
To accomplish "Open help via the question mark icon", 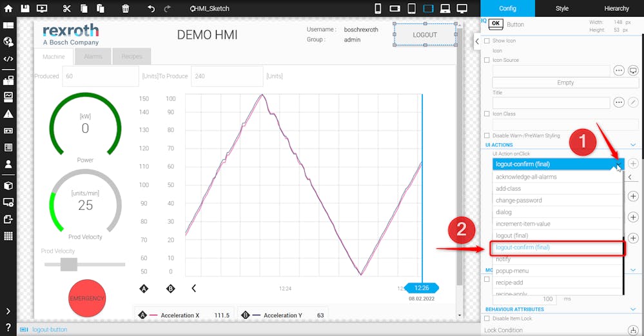I will tap(8, 328).
